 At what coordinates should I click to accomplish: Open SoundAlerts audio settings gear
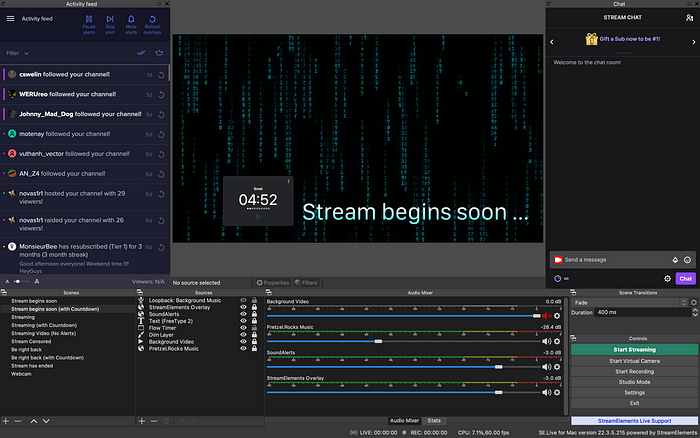(557, 367)
